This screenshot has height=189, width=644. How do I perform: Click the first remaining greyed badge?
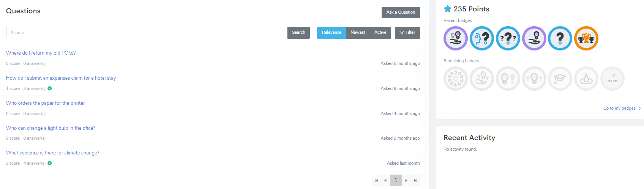pos(455,79)
